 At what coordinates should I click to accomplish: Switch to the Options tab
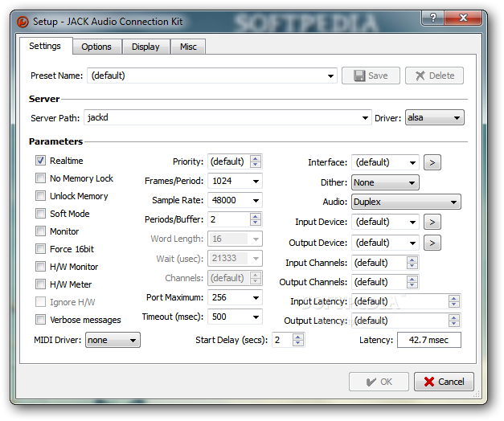[96, 47]
